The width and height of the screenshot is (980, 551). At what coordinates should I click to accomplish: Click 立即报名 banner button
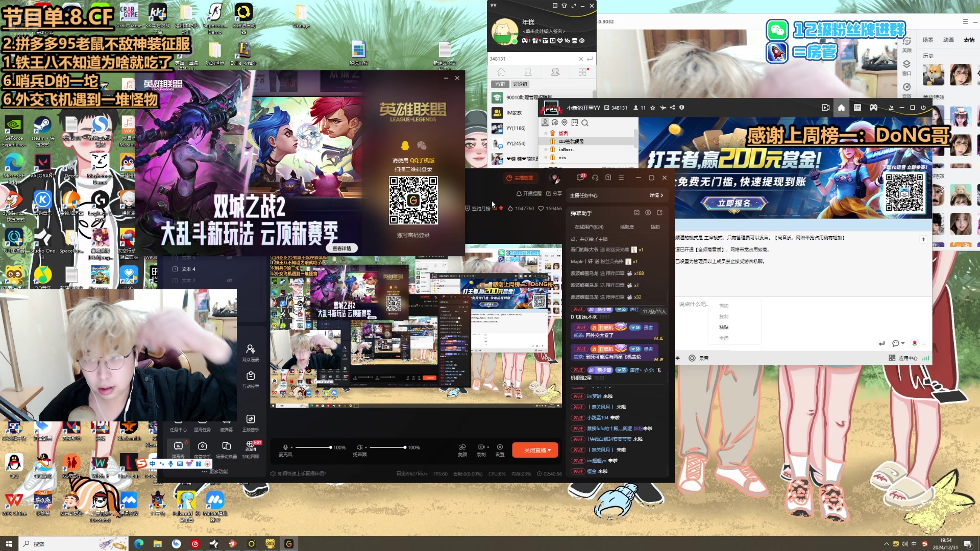click(x=734, y=203)
